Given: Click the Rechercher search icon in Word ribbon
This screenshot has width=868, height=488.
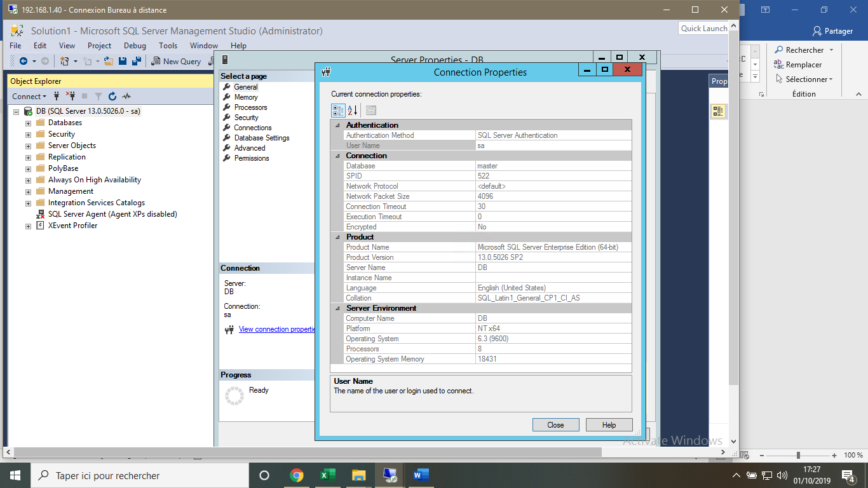Looking at the screenshot, I should 778,50.
